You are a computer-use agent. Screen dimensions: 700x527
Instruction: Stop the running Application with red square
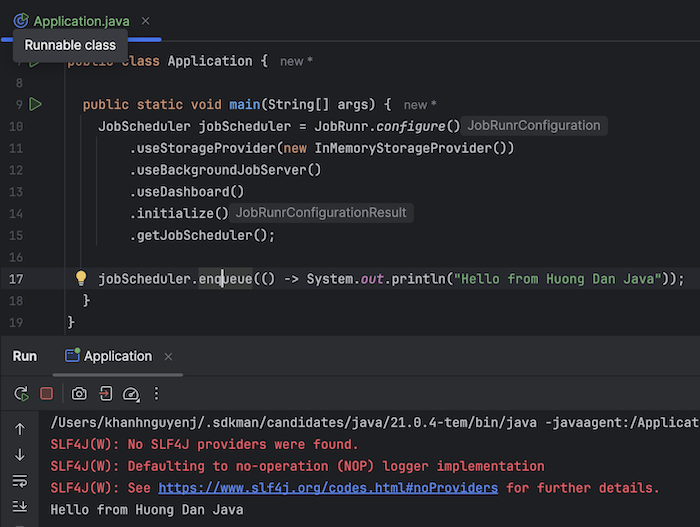pyautogui.click(x=46, y=393)
